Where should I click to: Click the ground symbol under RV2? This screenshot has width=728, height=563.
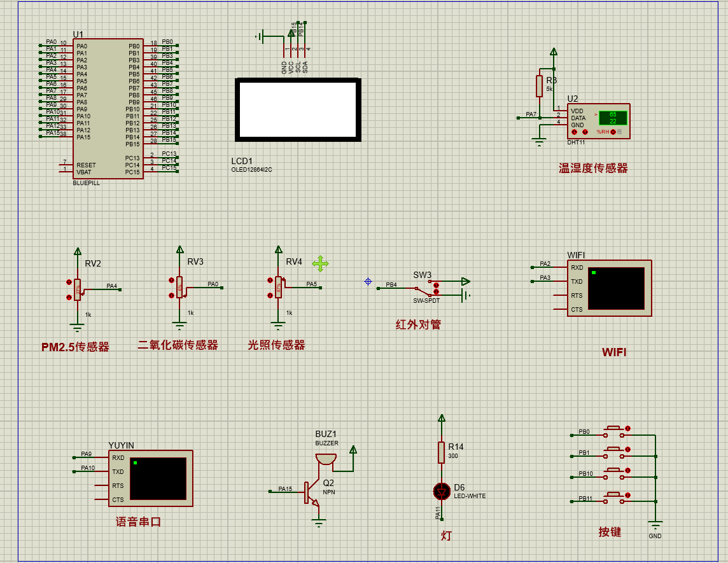(x=78, y=328)
